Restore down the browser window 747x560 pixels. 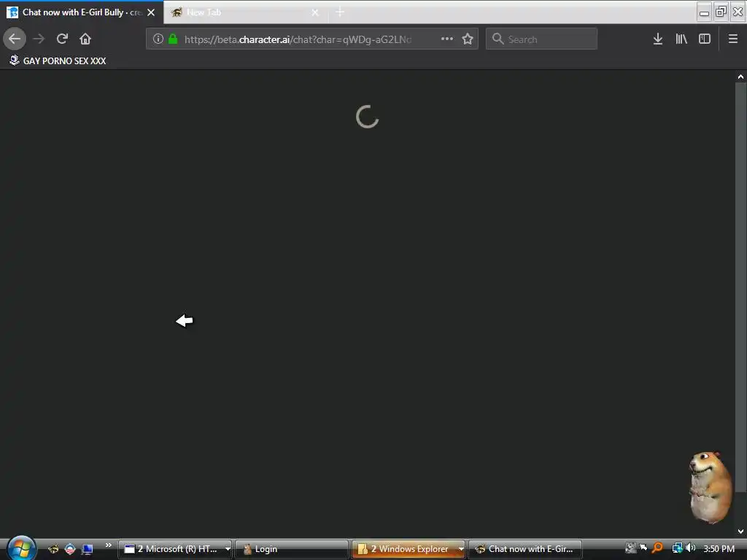tap(721, 12)
